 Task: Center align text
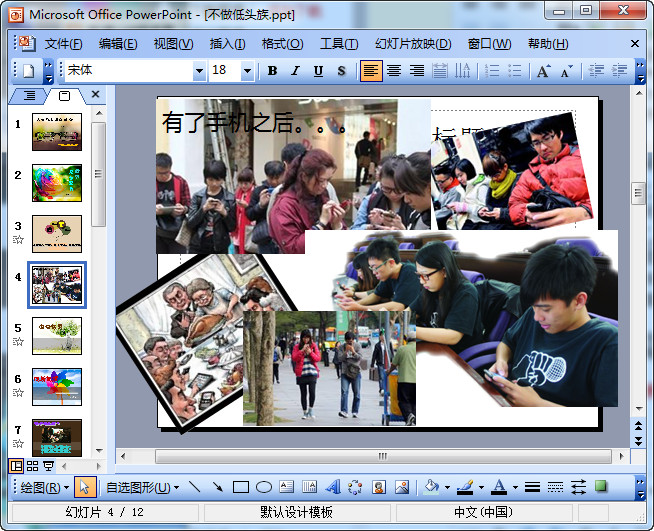394,70
